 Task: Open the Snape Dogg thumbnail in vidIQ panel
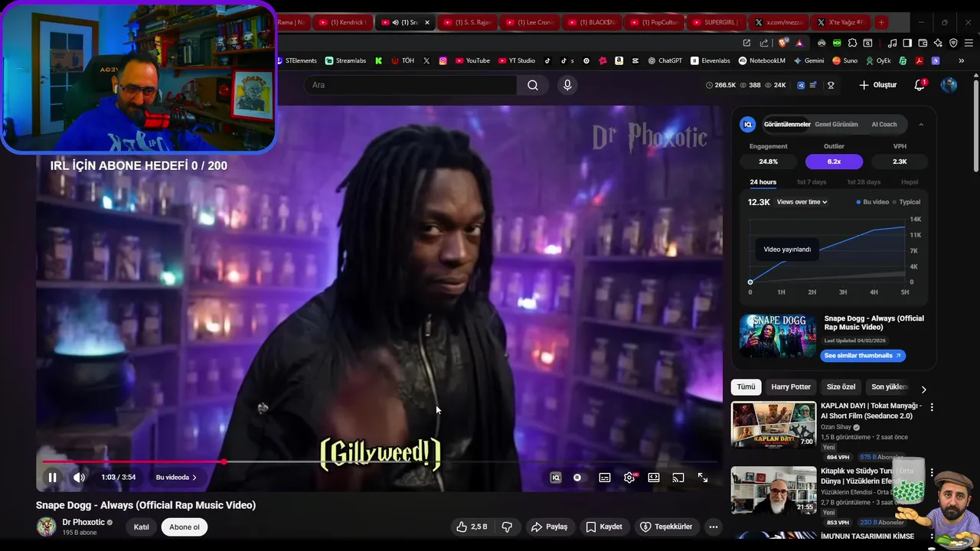(778, 336)
